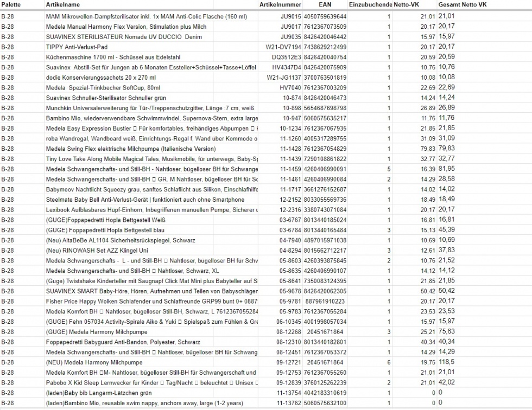Viewport: 532px width, 410px height.
Task: Select the Gesamt Netto VK value 81,95
Action: click(x=446, y=169)
